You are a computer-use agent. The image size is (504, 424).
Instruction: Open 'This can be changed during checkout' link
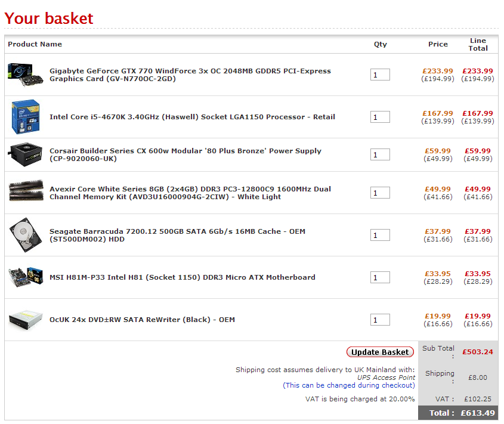349,385
